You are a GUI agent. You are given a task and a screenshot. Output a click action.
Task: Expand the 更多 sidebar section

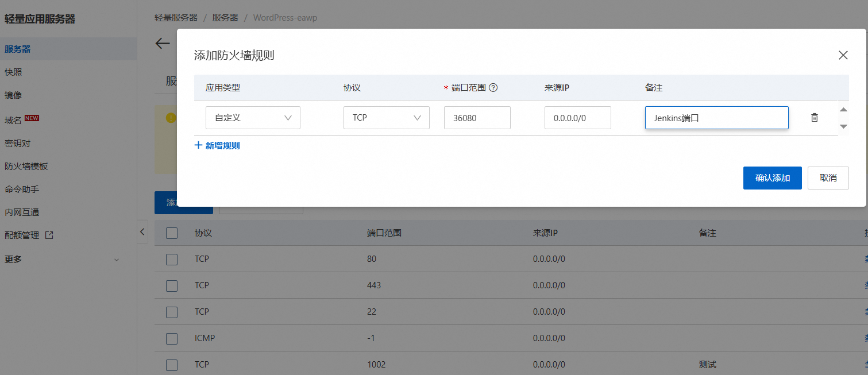click(117, 260)
